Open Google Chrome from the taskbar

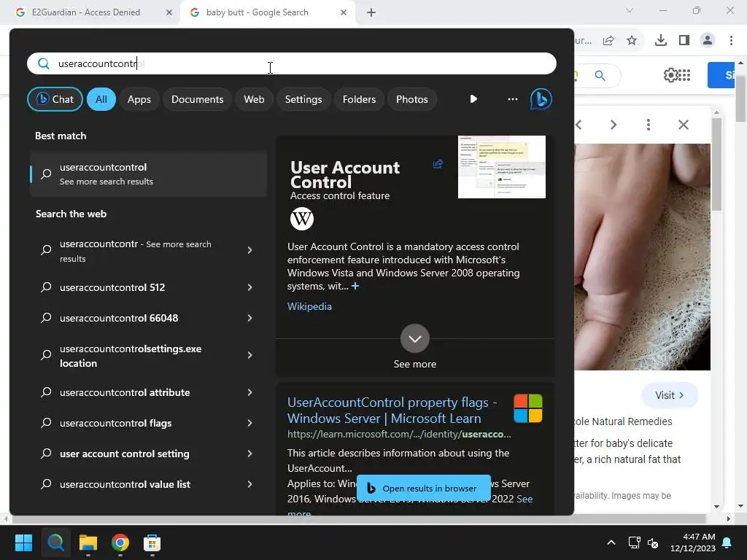[120, 542]
